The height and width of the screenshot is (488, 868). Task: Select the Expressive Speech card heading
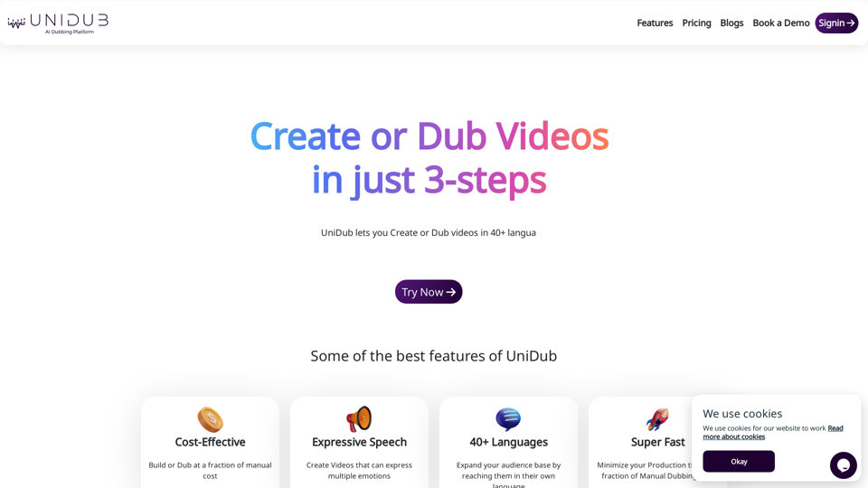point(359,442)
